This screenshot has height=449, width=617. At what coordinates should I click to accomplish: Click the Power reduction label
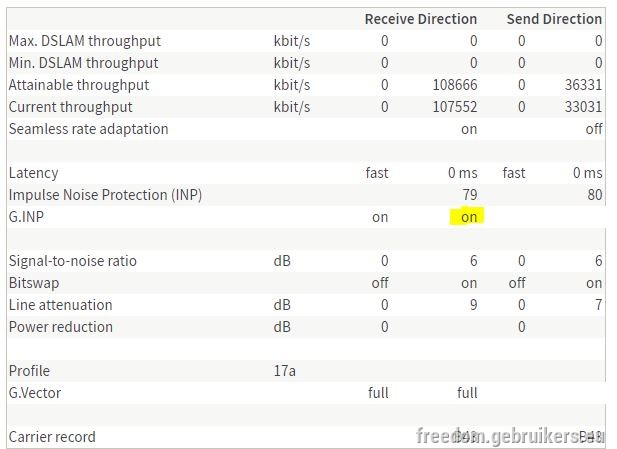pos(61,327)
